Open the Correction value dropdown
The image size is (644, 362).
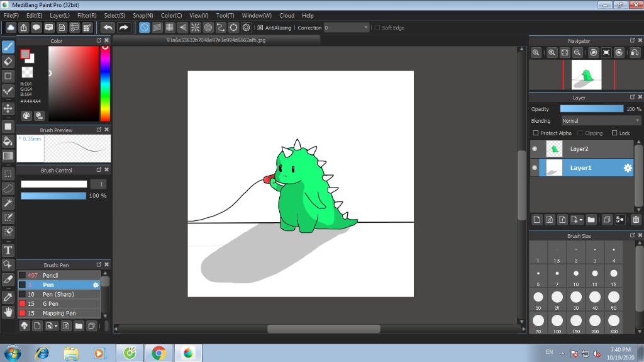click(347, 28)
